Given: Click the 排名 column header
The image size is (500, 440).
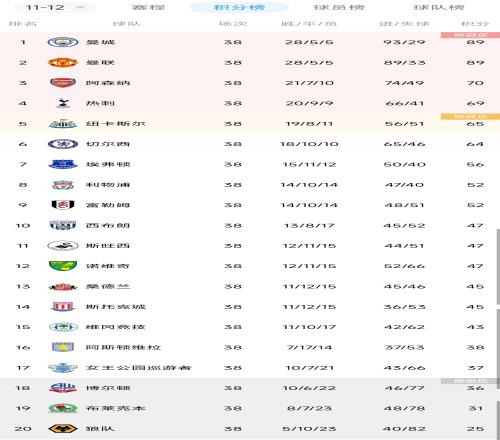Looking at the screenshot, I should (22, 24).
